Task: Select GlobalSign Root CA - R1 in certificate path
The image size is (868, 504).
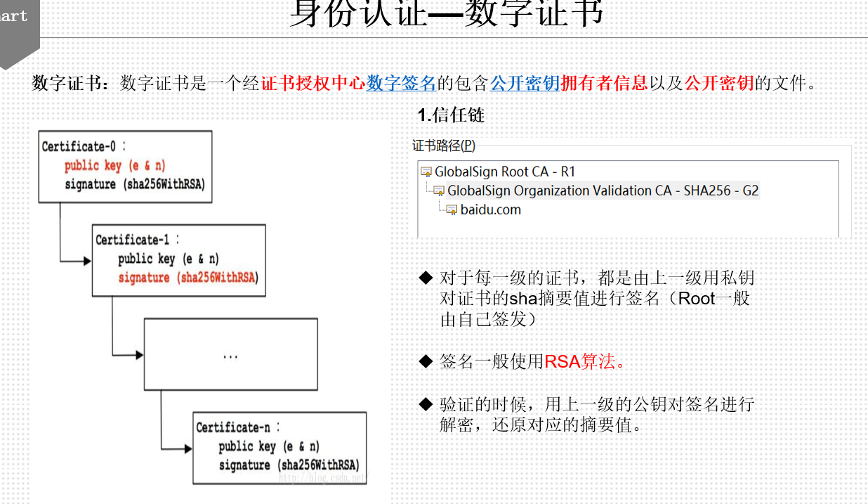Action: (505, 172)
